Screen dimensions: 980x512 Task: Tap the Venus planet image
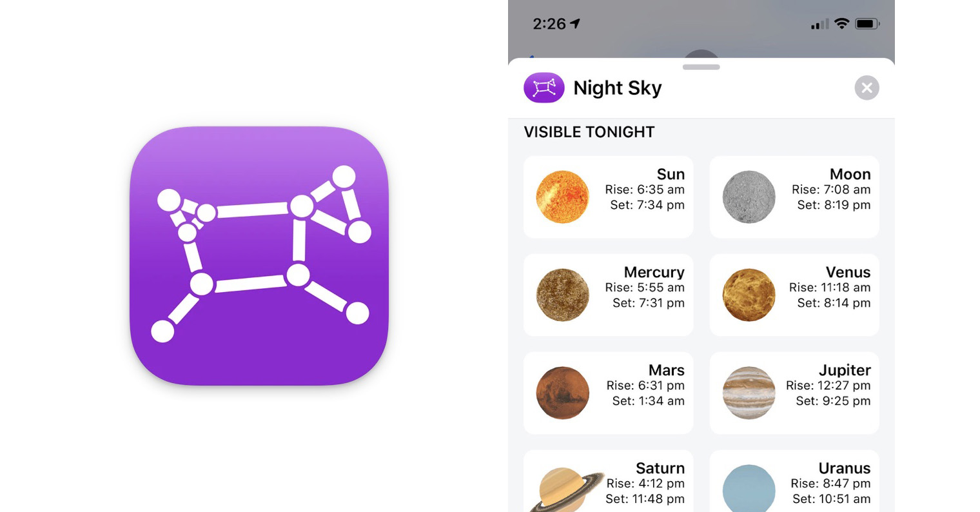coord(749,295)
